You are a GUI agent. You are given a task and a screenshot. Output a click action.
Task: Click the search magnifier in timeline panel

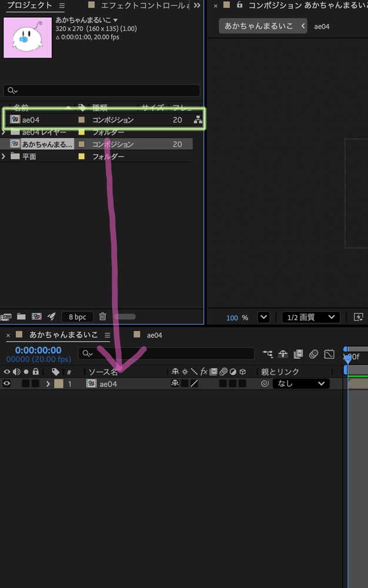[88, 353]
